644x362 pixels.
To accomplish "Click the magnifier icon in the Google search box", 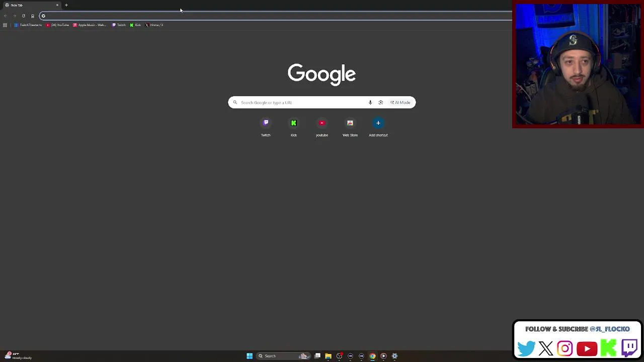I will 235,103.
